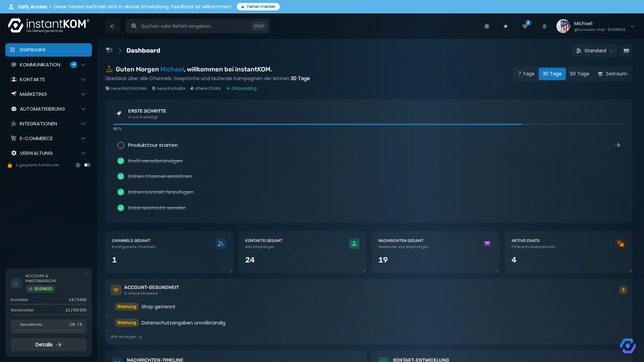Click the Erste Schritte progress bar
The height and width of the screenshot is (362, 644).
coord(369,124)
